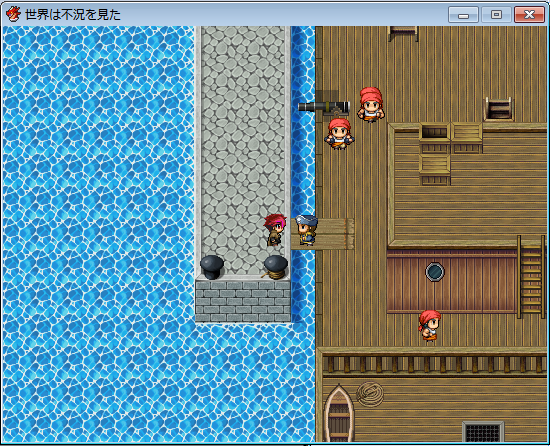This screenshot has height=446, width=550.
Task: Click the iron floor grate on deck
Action: click(x=483, y=432)
